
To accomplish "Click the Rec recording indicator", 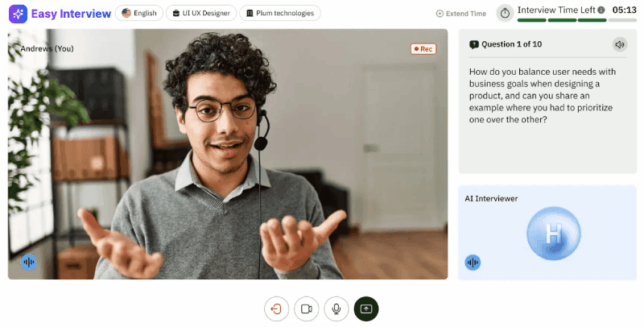I will (x=423, y=49).
